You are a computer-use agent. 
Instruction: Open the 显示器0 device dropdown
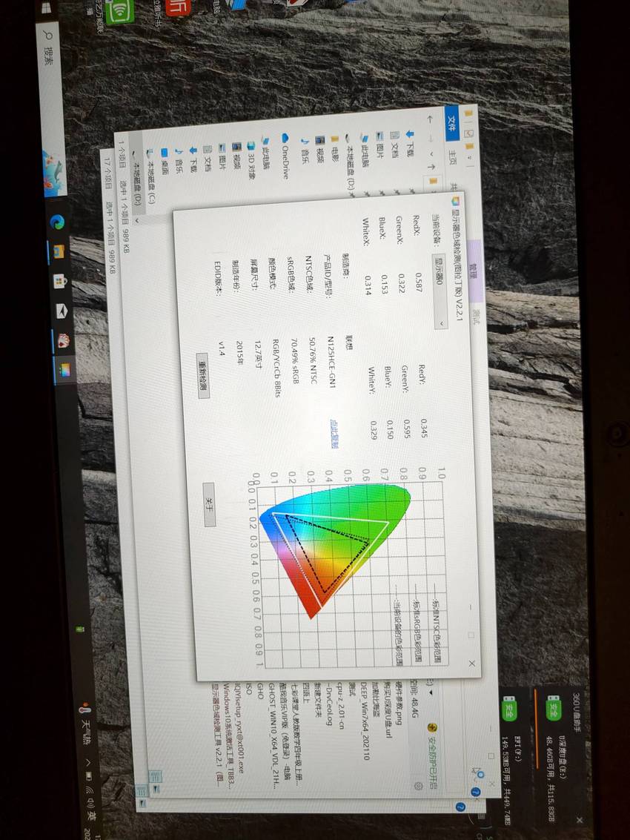click(440, 291)
